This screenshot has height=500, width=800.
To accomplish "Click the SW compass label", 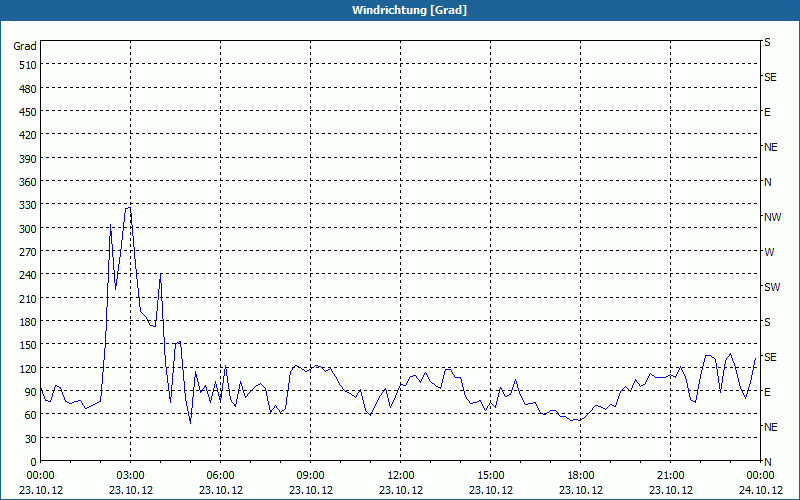I will pos(772,287).
